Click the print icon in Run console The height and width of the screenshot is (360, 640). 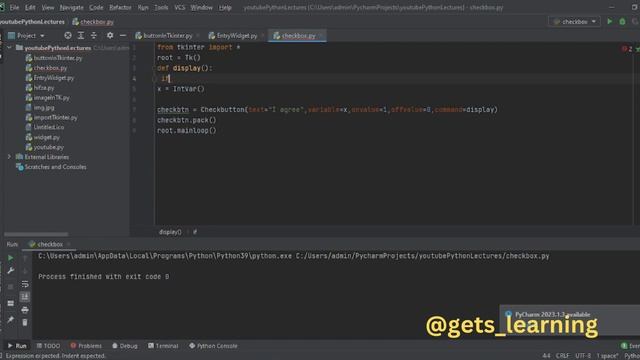[25, 310]
